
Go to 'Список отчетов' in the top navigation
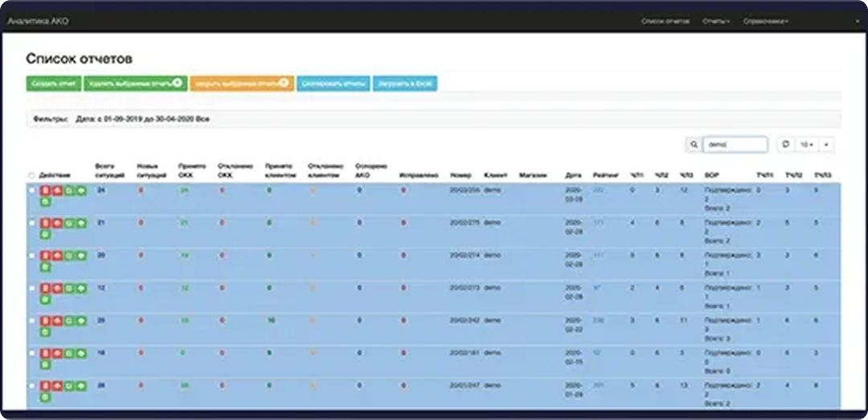[665, 21]
